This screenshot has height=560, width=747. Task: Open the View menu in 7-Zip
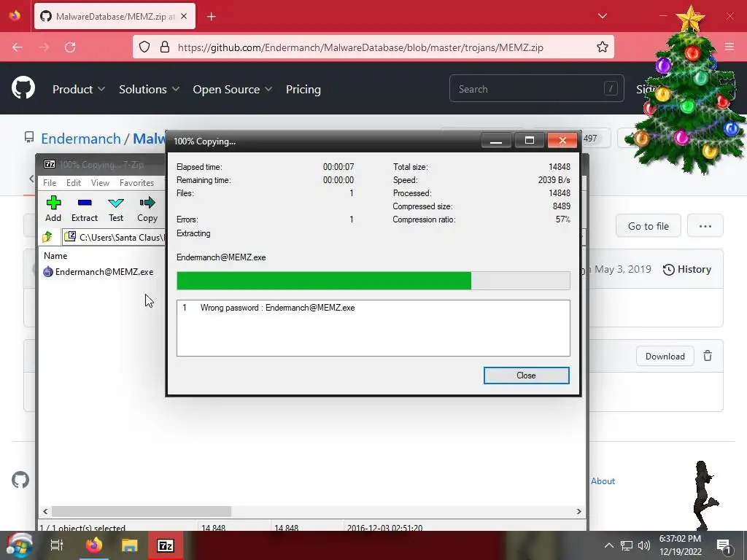pos(100,183)
